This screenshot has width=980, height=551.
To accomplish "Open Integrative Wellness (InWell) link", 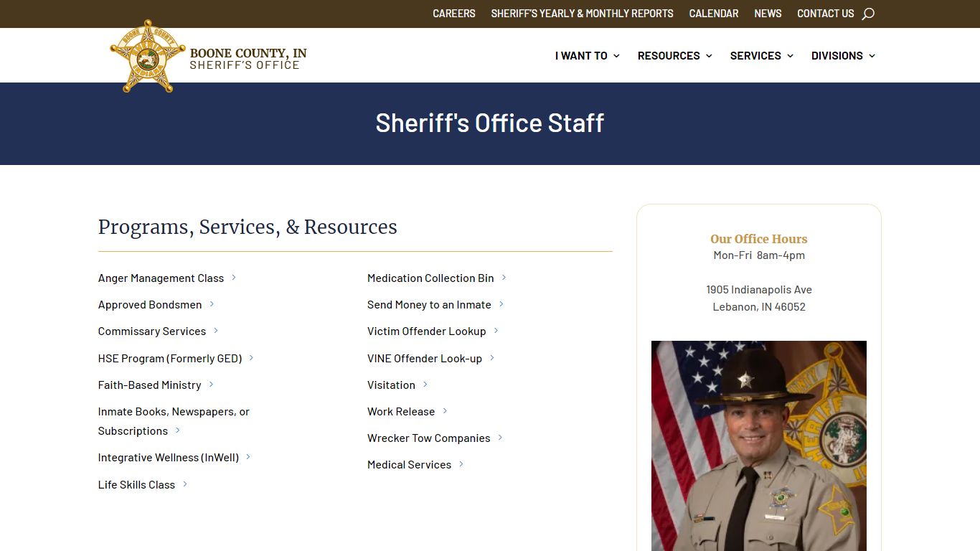I will tap(169, 457).
